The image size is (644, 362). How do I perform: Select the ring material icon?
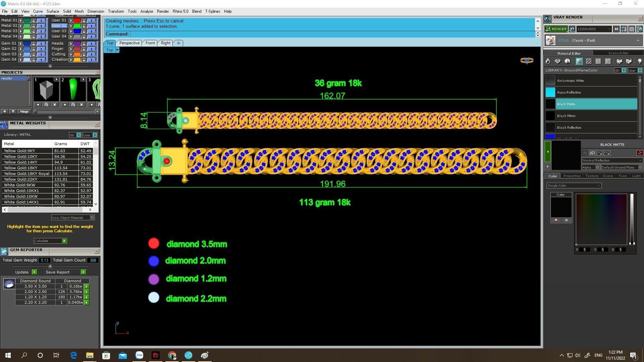pyautogui.click(x=548, y=61)
